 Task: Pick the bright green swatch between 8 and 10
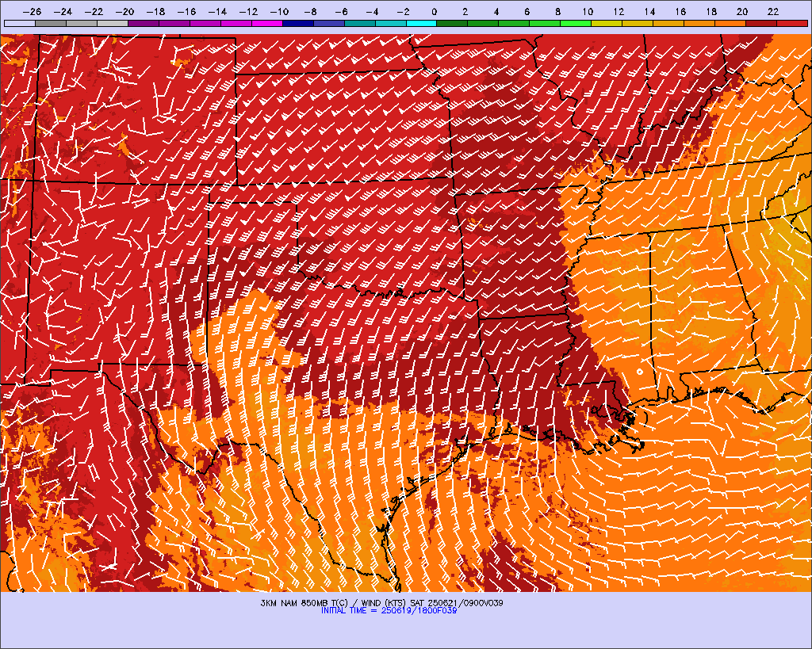pyautogui.click(x=576, y=23)
